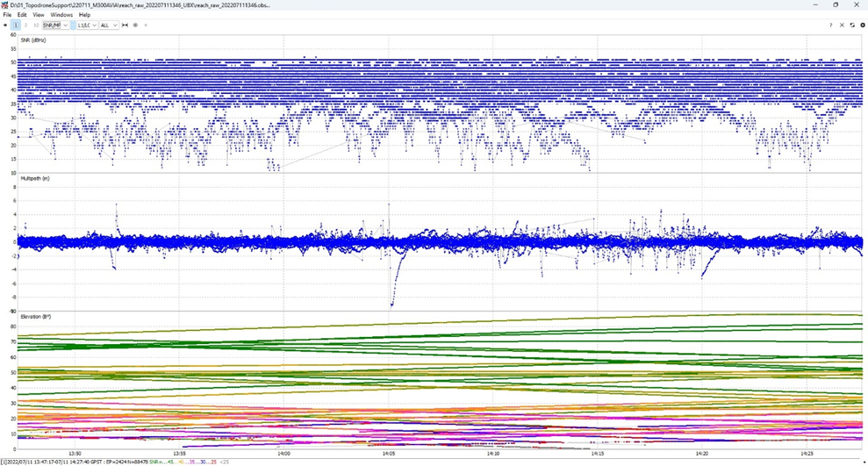
Task: Open the ALL satellites dropdown
Action: click(109, 25)
